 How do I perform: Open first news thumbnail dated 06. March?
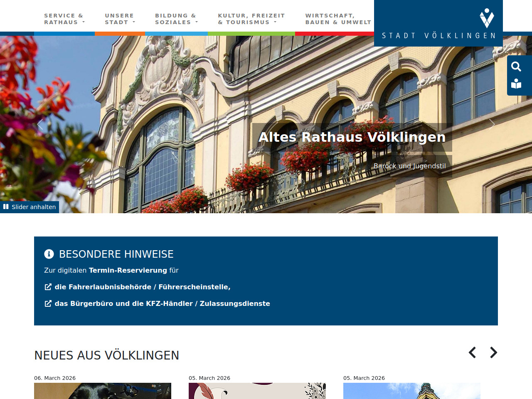(103, 391)
